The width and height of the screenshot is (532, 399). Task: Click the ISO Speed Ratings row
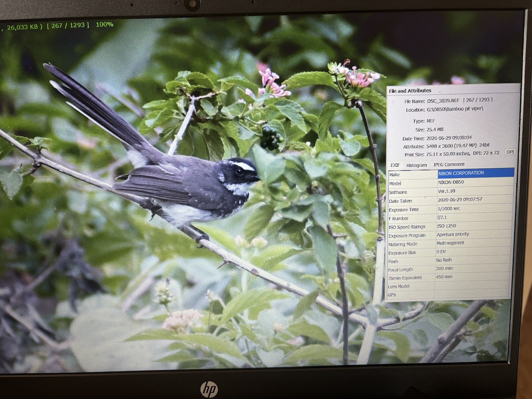[451, 226]
